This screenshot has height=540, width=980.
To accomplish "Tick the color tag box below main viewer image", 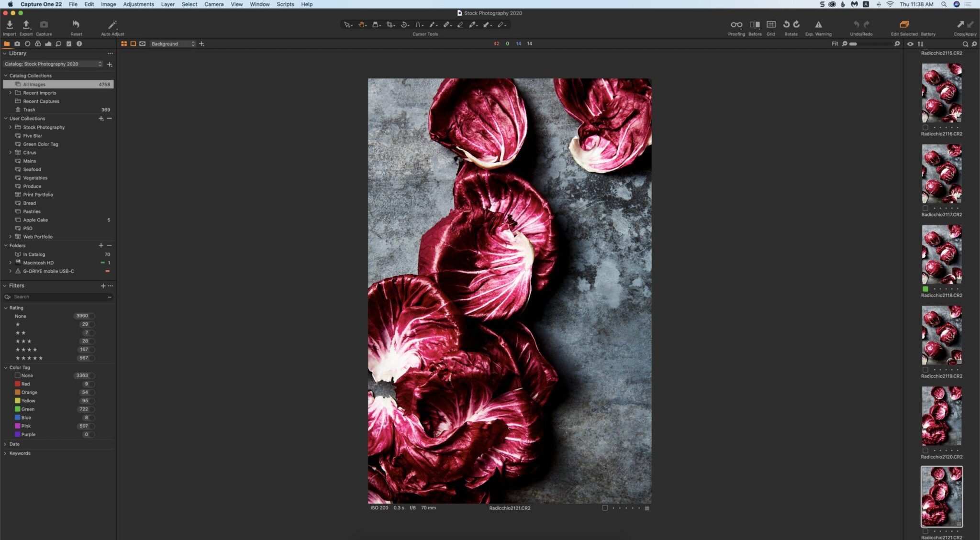I will pyautogui.click(x=605, y=508).
